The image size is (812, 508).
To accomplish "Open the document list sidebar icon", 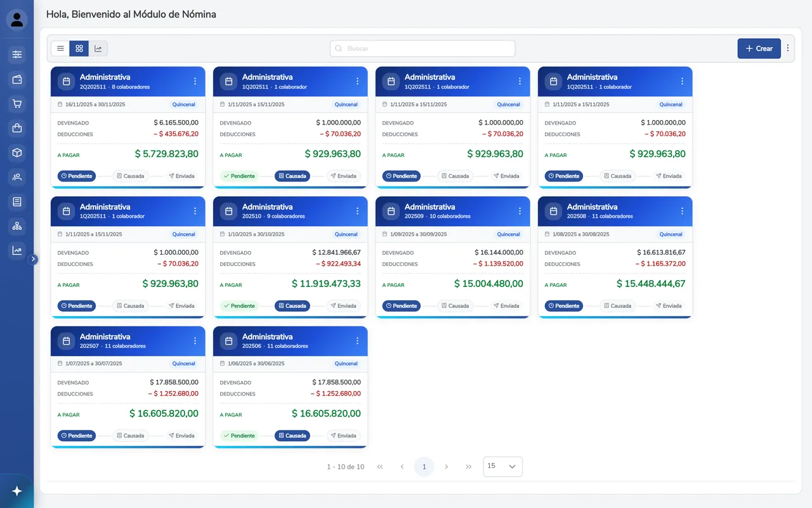I will (17, 202).
